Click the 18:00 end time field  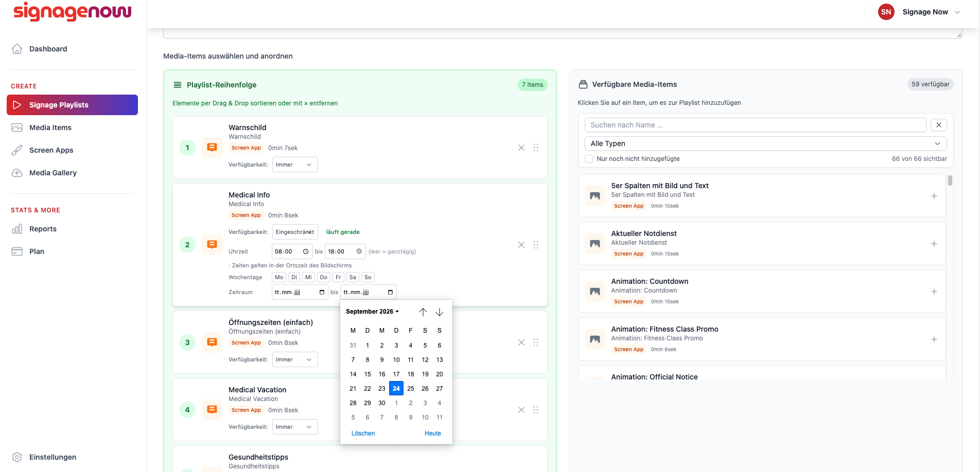[345, 251]
